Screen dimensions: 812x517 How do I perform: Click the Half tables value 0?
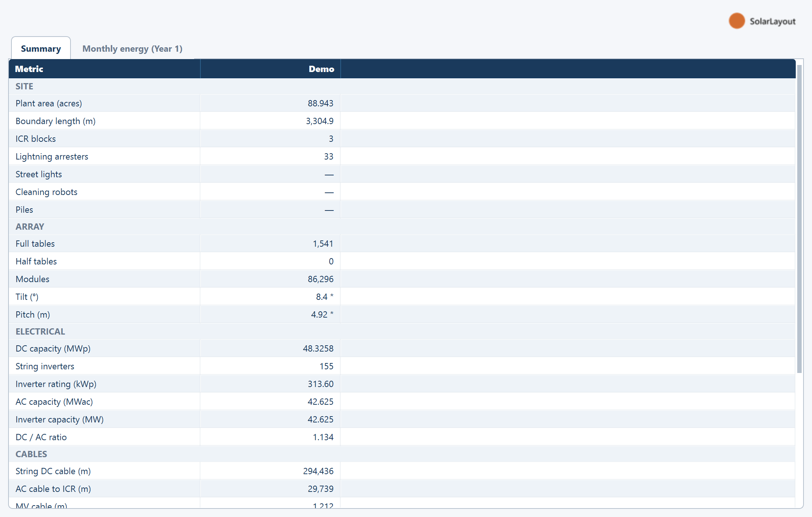tap(331, 261)
